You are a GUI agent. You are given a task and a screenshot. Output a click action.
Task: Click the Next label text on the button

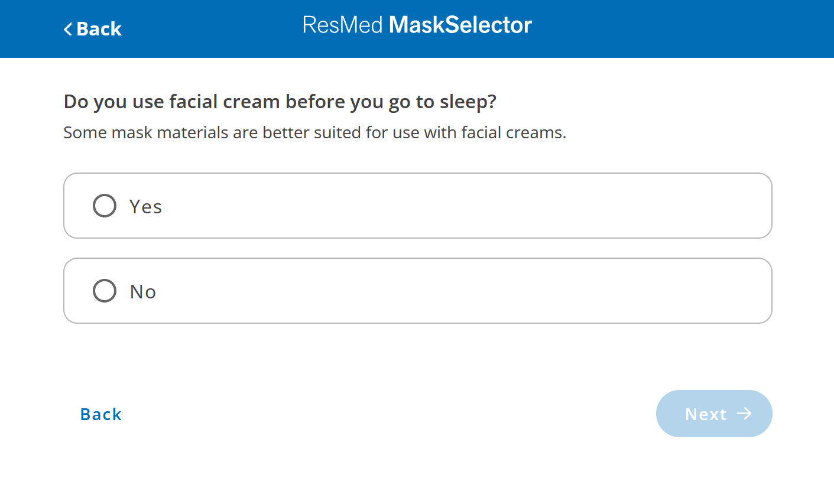pyautogui.click(x=706, y=414)
